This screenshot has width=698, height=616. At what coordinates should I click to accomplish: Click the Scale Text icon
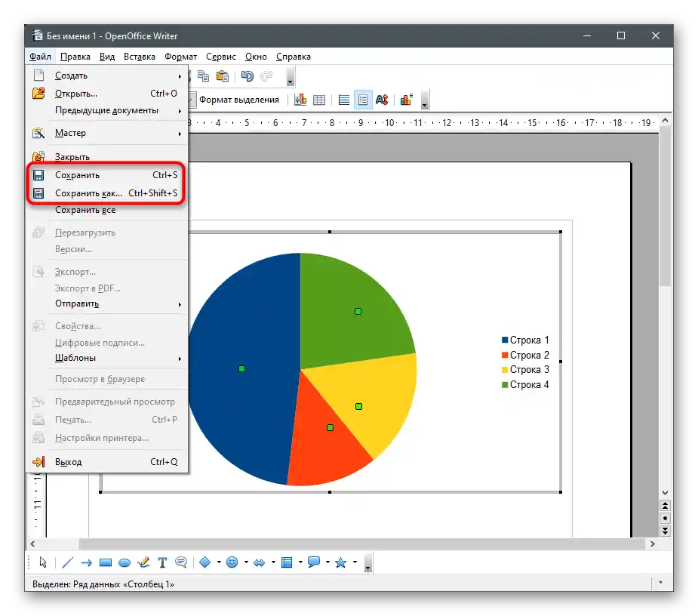point(382,100)
